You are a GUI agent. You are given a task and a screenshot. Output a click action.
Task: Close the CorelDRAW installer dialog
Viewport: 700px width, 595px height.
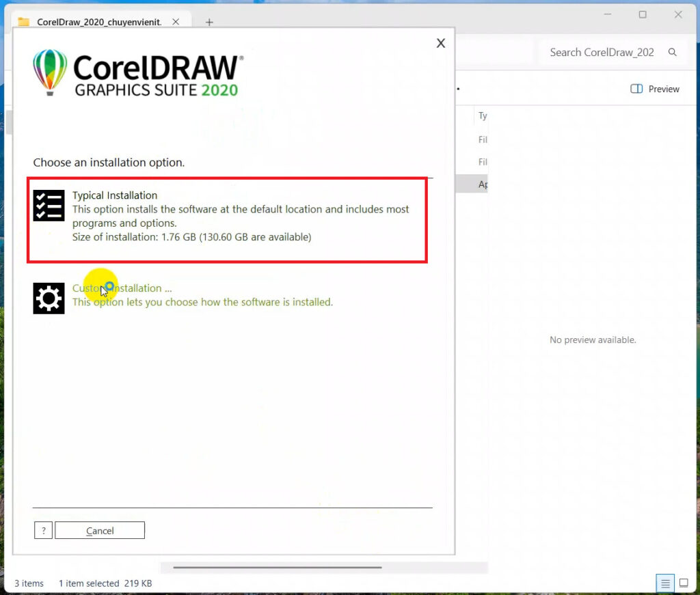pyautogui.click(x=441, y=43)
